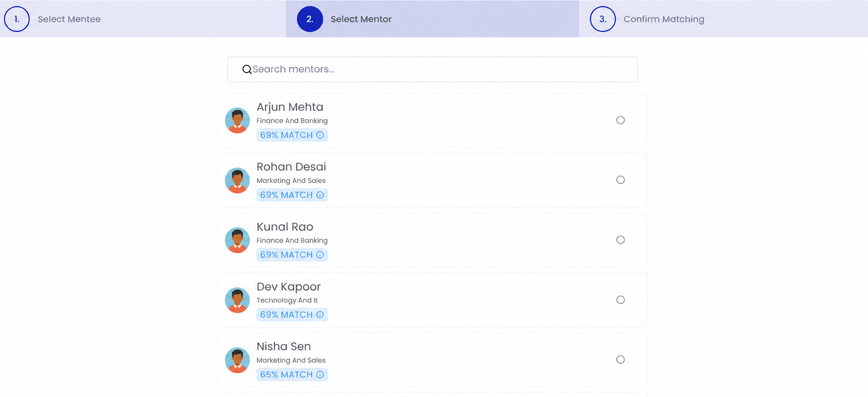Click the name Nisha Sen

[x=284, y=347]
